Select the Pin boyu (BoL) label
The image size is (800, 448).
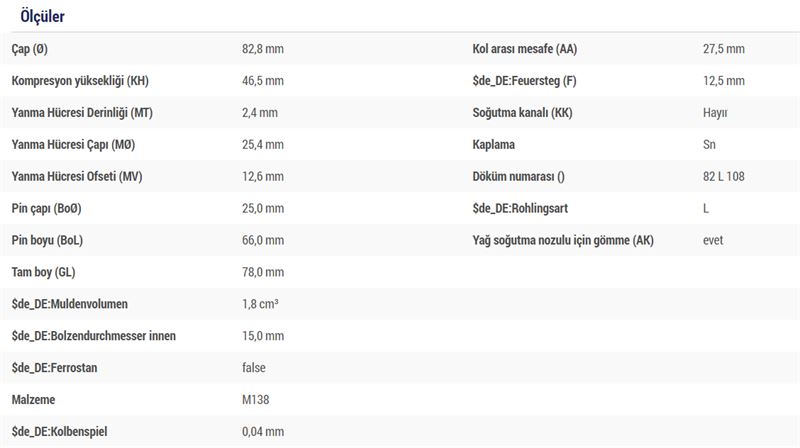point(47,240)
